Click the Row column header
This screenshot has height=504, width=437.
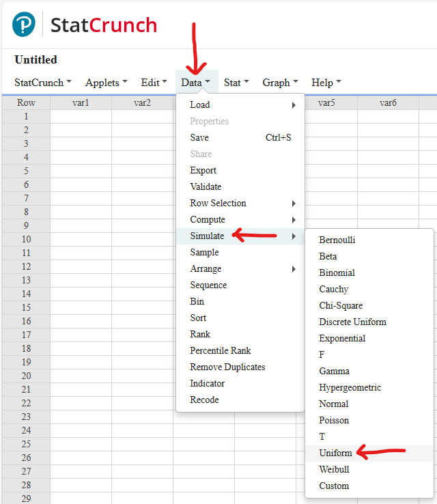26,103
